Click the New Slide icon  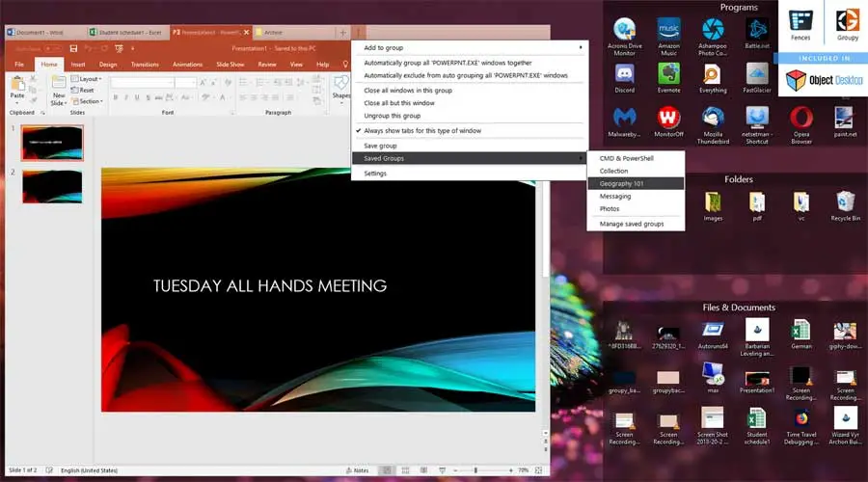(x=58, y=92)
